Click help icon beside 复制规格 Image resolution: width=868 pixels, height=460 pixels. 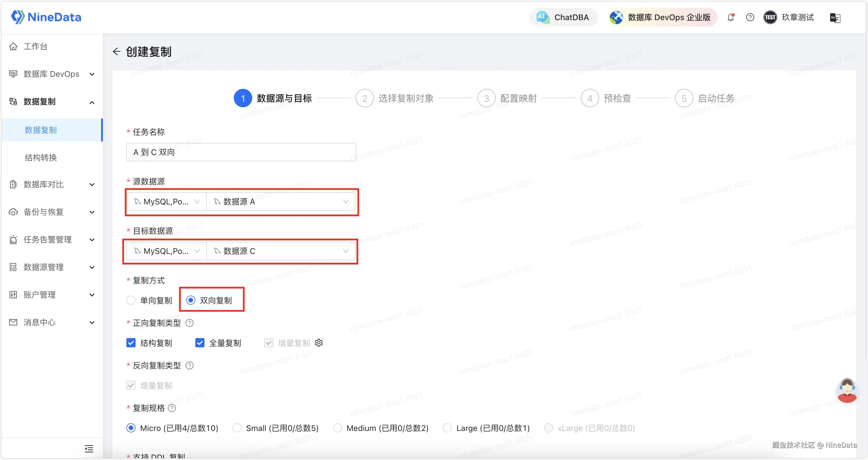point(172,408)
